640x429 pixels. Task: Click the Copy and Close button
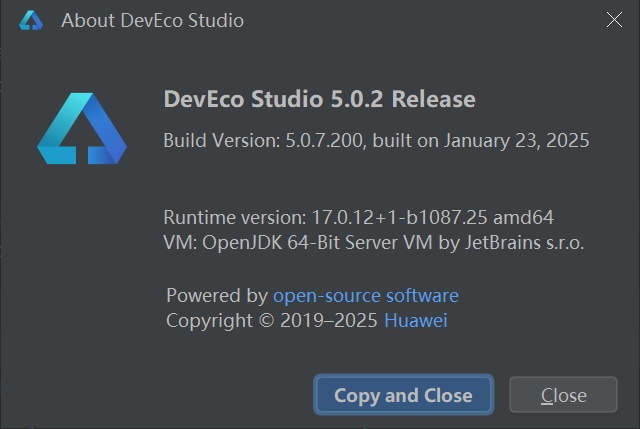[x=403, y=395]
